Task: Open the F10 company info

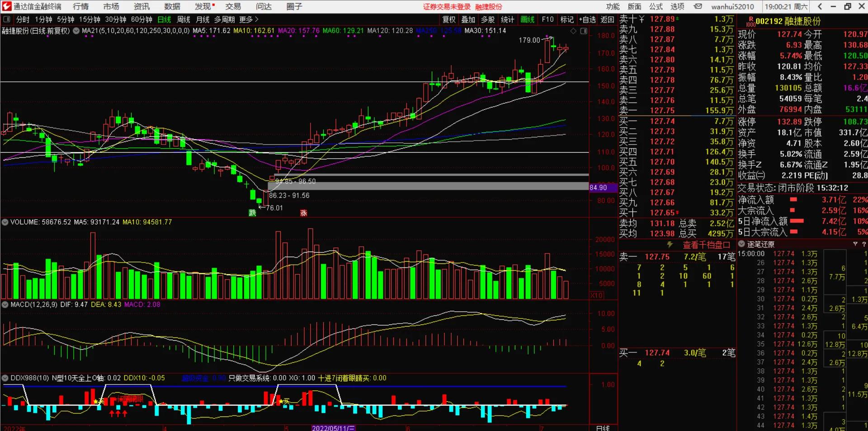Action: (547, 19)
